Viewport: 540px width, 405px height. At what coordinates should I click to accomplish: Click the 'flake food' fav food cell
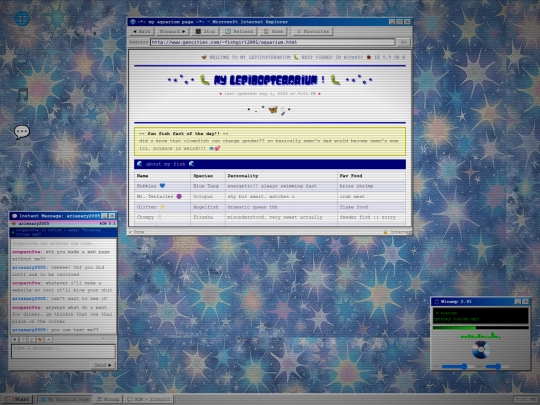click(x=372, y=207)
